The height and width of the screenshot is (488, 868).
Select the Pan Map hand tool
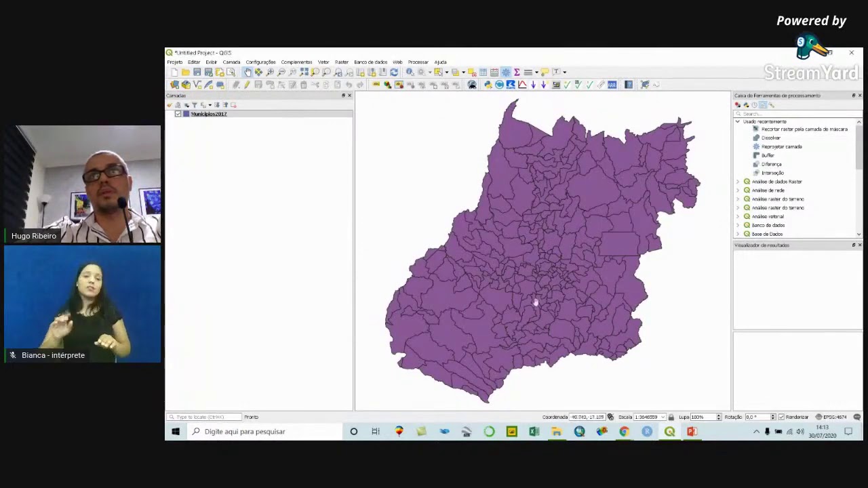click(248, 72)
